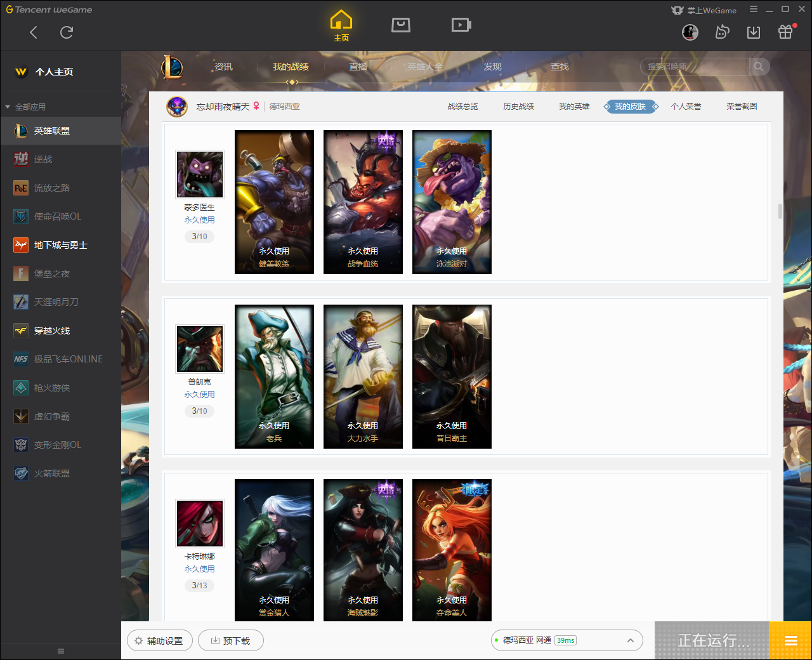This screenshot has width=812, height=660.
Task: Click the search magnifier icon
Action: 759,67
